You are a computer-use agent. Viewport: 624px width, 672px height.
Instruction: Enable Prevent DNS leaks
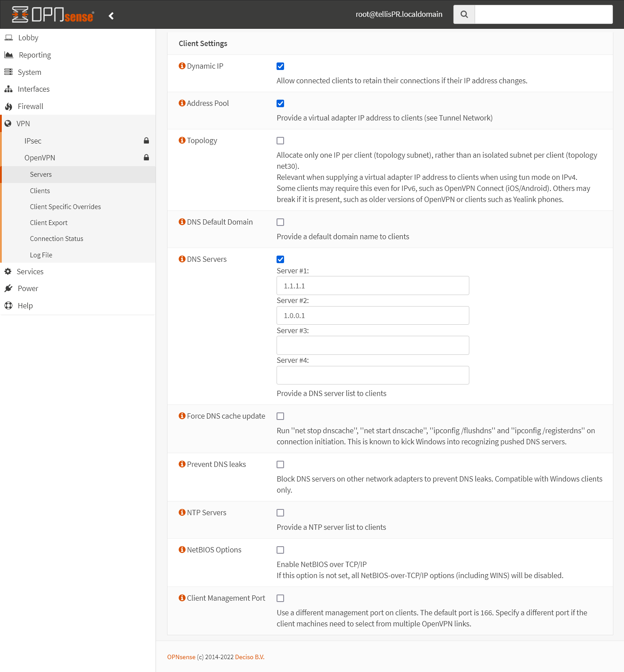pos(280,464)
